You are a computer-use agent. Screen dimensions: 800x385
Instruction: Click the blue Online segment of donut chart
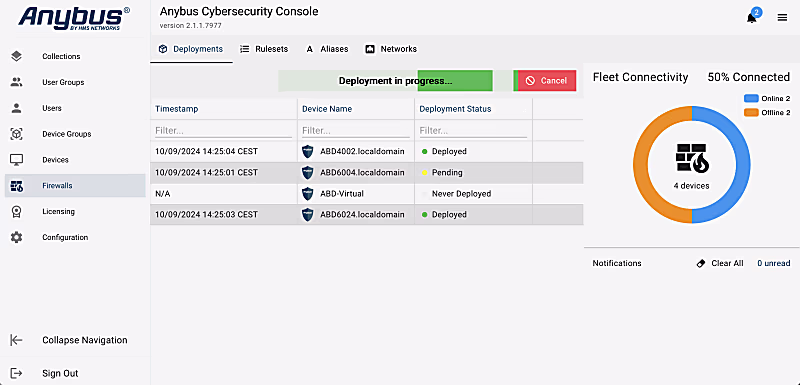point(743,164)
